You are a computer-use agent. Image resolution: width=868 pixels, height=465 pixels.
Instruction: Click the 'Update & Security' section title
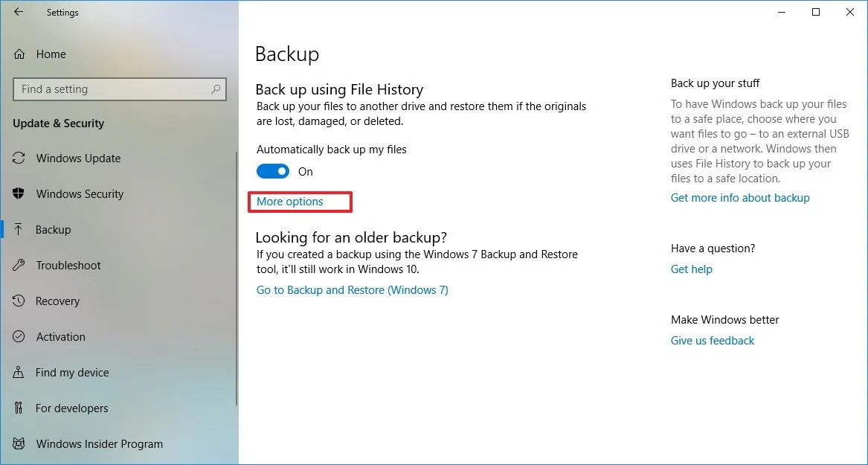[x=59, y=124]
